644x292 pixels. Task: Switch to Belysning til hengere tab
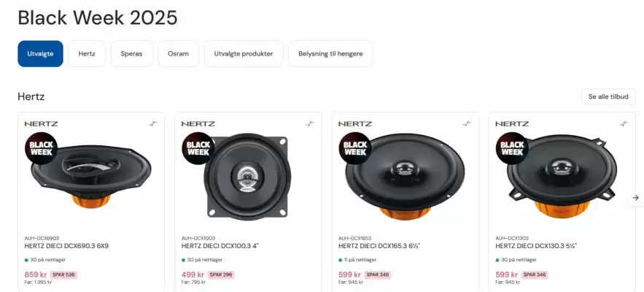pos(330,53)
